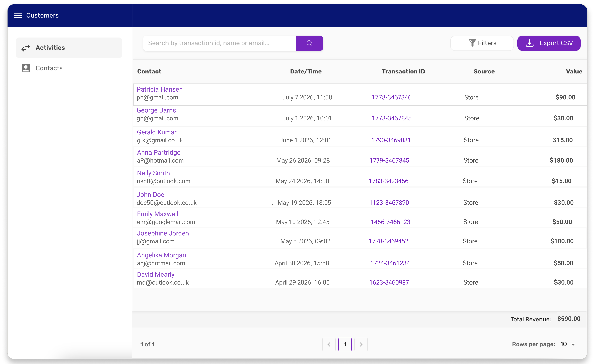Focus the transaction search field

(219, 43)
